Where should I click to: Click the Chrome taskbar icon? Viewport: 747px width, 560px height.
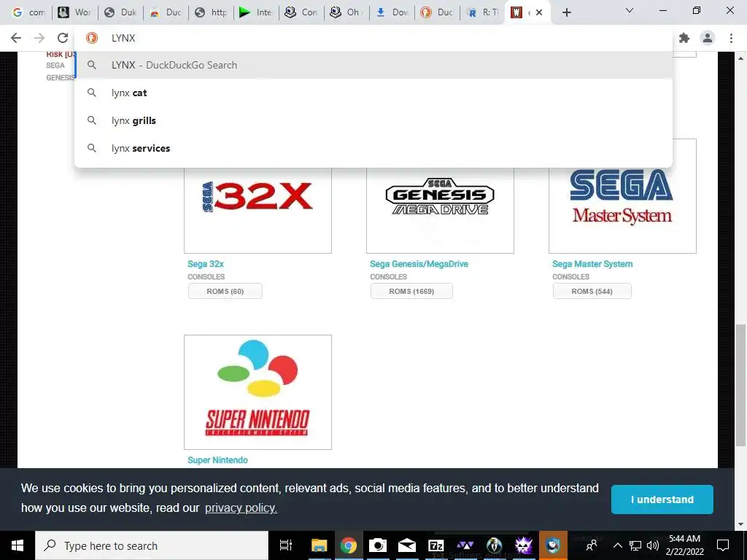tap(348, 545)
